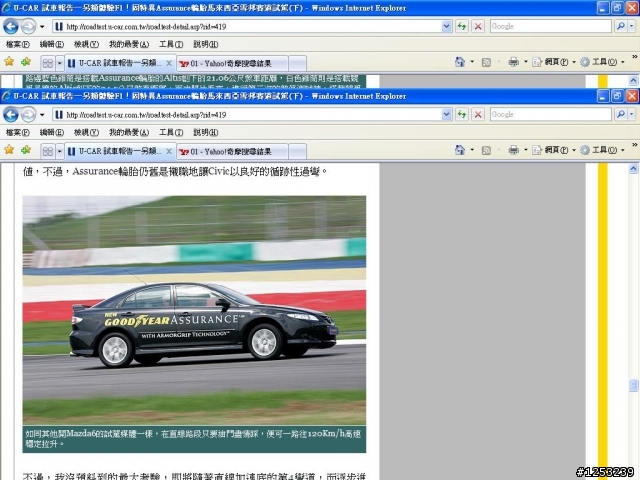Click Add to Favorites icon in background window
The image size is (640, 480).
click(26, 62)
